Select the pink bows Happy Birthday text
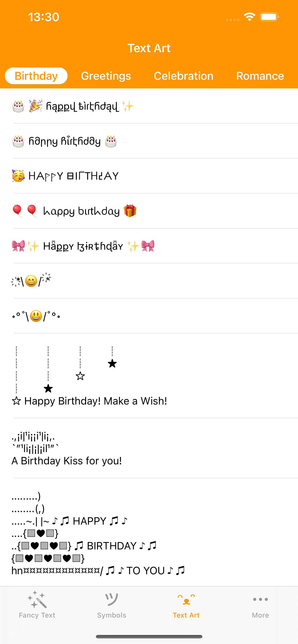Viewport: 298px width, 644px height. (x=83, y=246)
